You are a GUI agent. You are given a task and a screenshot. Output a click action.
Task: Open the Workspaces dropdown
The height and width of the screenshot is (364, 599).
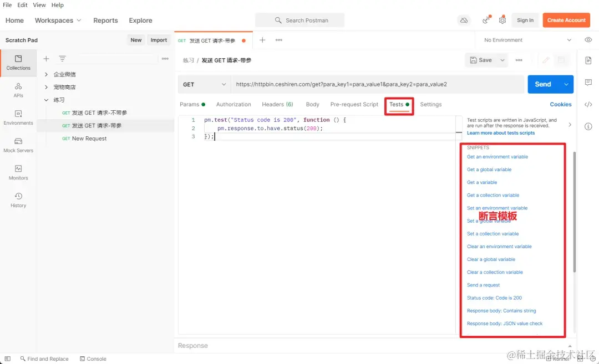(58, 20)
